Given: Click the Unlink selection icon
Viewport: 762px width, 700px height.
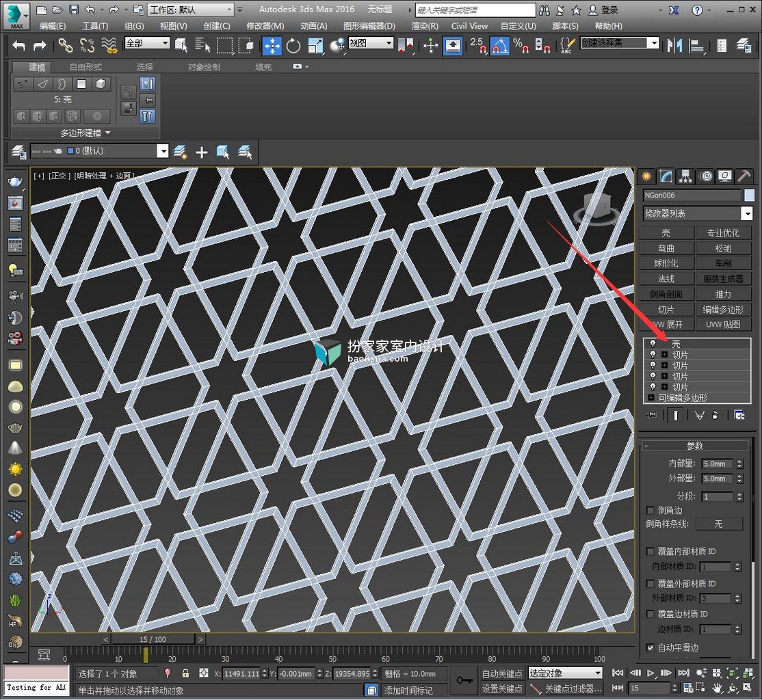Looking at the screenshot, I should pos(87,46).
